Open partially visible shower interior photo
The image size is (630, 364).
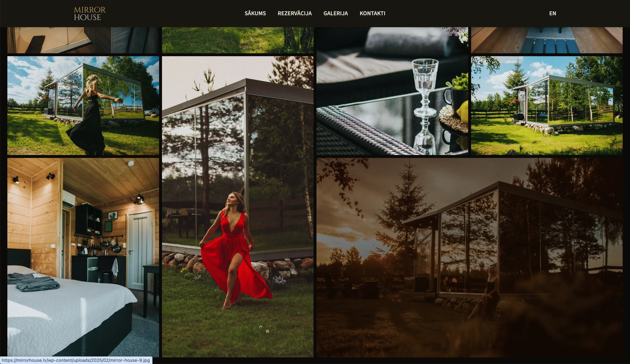[83, 40]
